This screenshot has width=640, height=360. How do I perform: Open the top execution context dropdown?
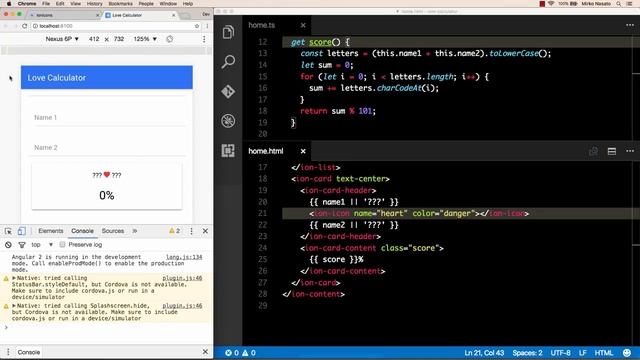tap(42, 245)
